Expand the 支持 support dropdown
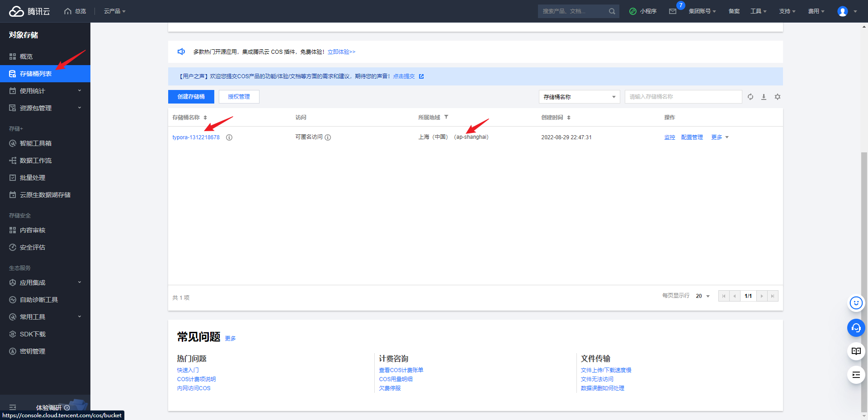This screenshot has width=868, height=420. (787, 11)
